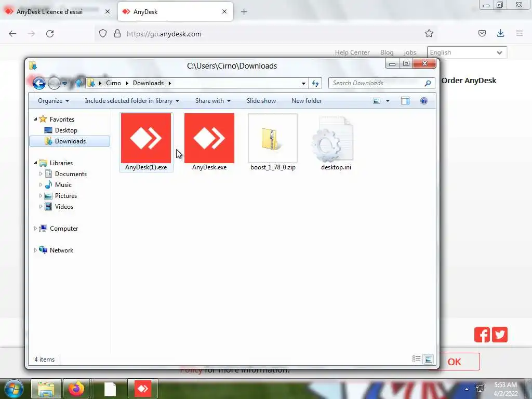Switch to large icons view in status bar
The width and height of the screenshot is (532, 399).
click(x=428, y=359)
